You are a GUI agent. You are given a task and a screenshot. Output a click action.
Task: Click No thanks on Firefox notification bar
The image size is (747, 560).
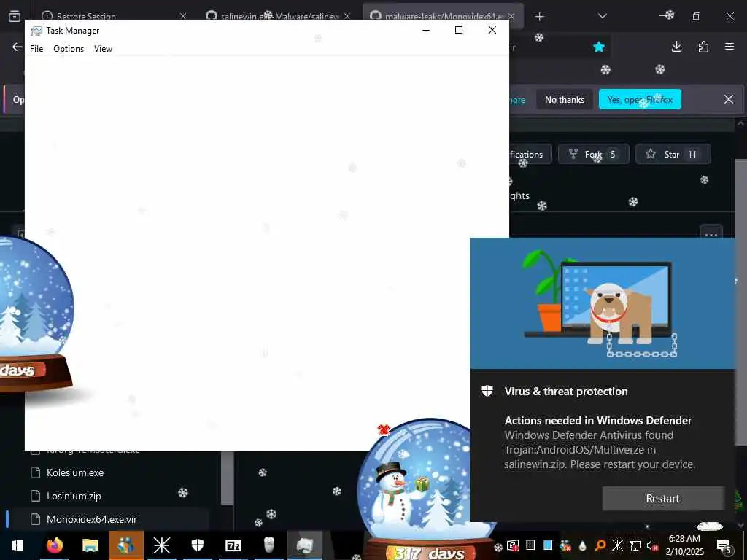click(565, 99)
